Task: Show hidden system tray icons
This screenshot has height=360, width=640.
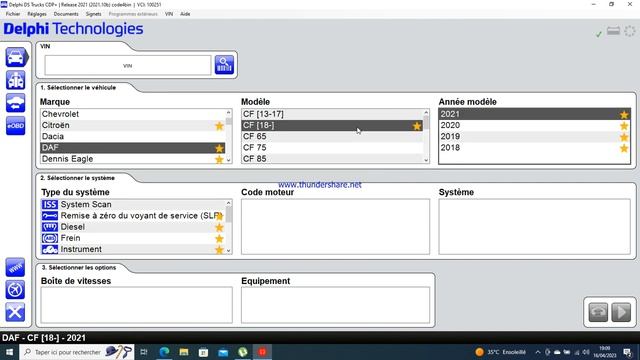Action: coord(538,352)
